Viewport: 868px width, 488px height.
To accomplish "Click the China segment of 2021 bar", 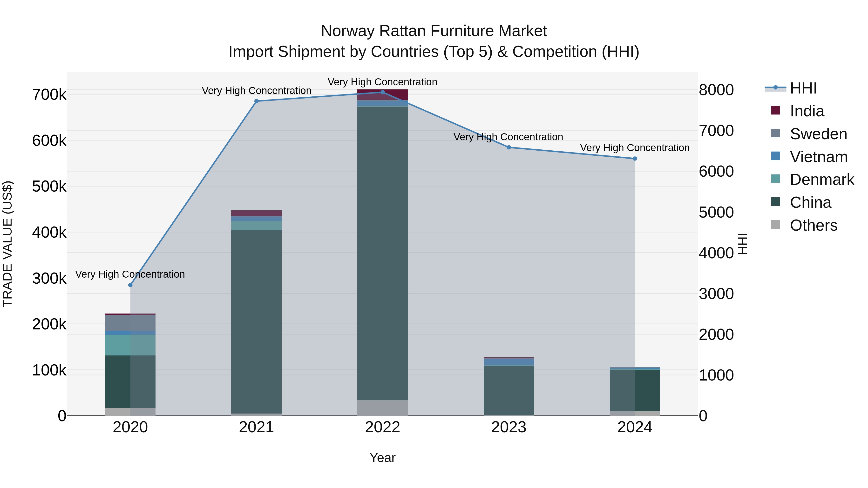I will coord(257,322).
